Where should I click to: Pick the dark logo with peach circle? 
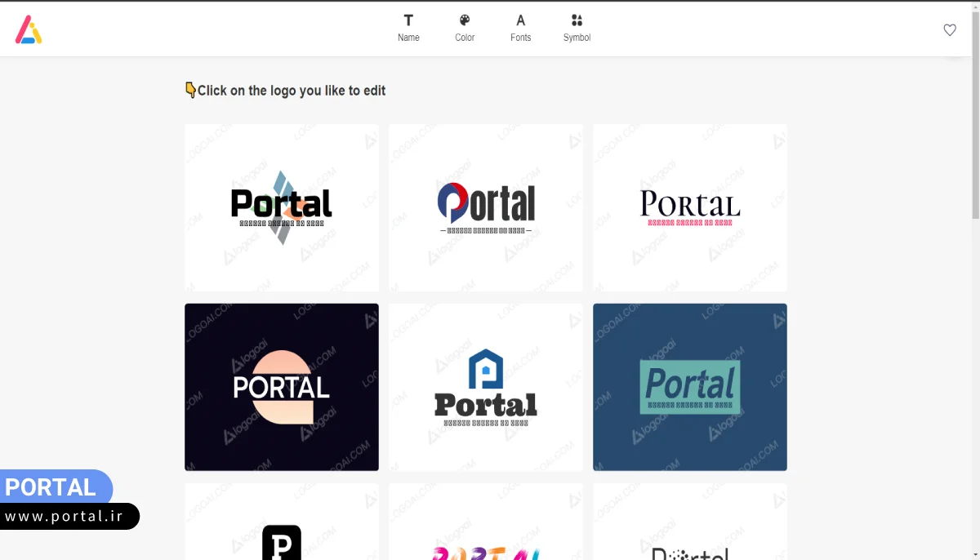[282, 387]
